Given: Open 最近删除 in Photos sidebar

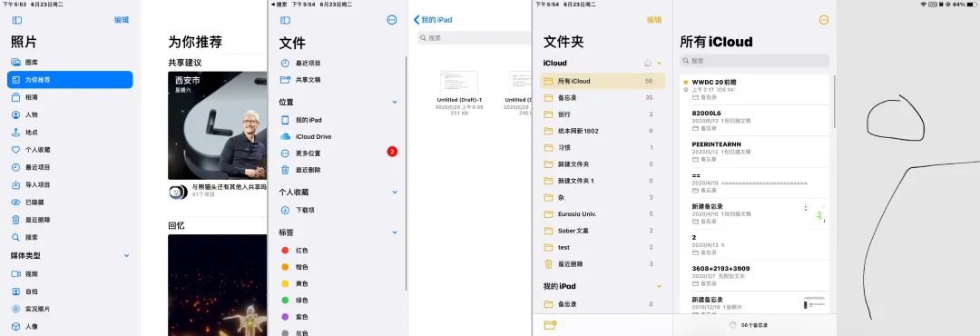Looking at the screenshot, I should [70, 221].
